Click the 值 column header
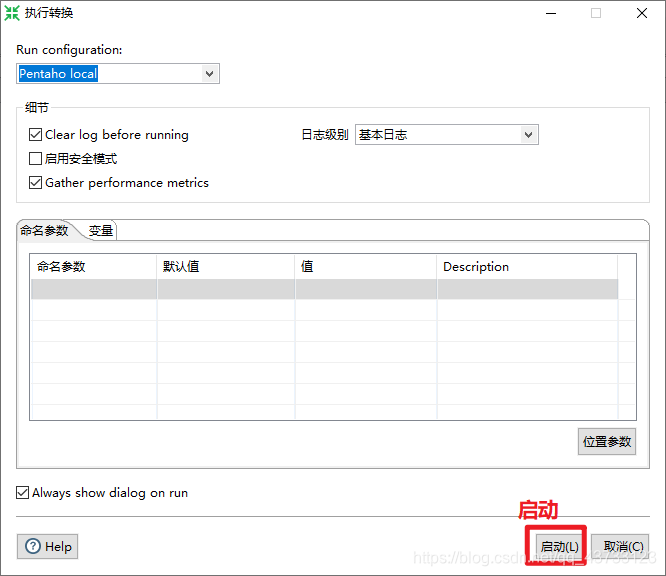 click(366, 267)
